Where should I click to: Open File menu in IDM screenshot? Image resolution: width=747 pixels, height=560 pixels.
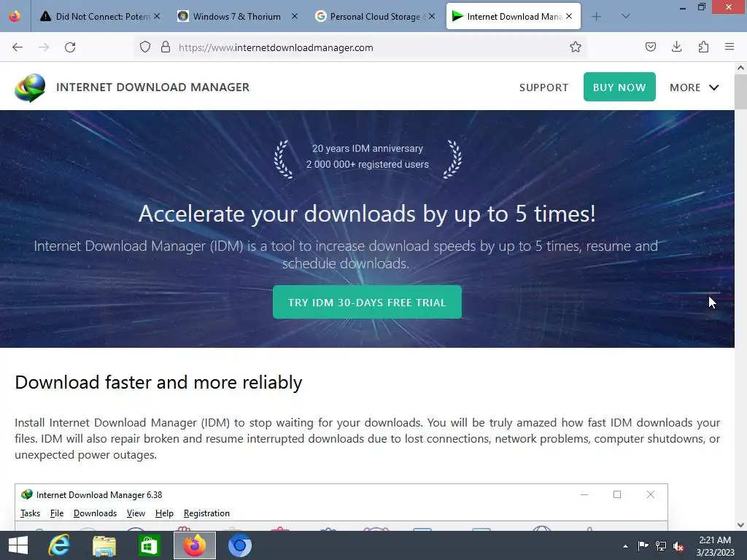click(57, 513)
